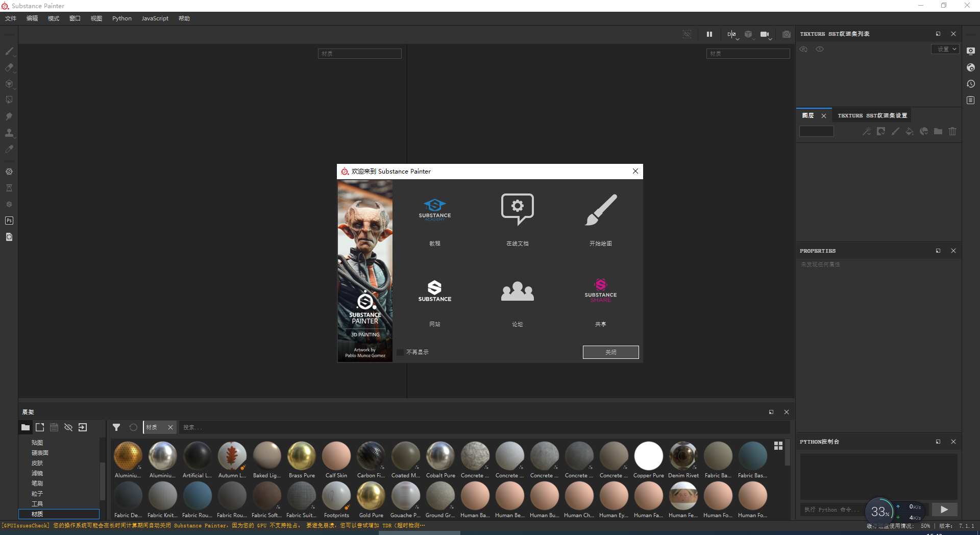Click the hide-selection dashed icon in the top toolbar
Viewport: 980px width, 535px height.
point(687,34)
